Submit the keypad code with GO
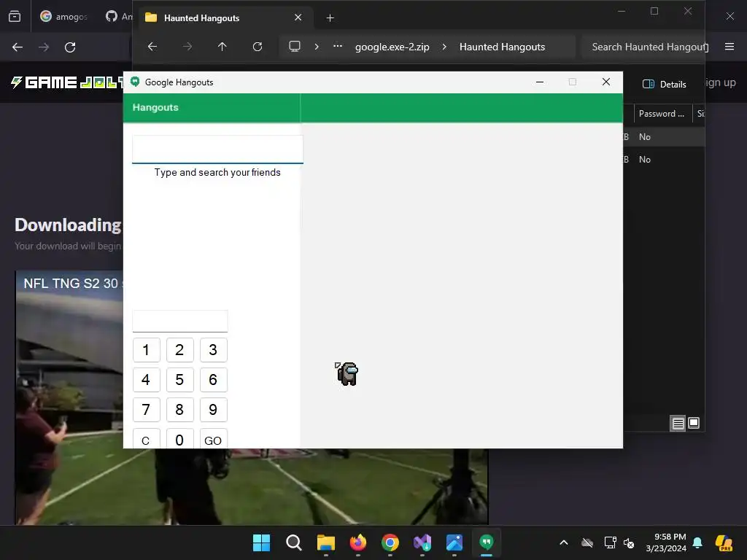Viewport: 747px width, 560px height. [213, 438]
